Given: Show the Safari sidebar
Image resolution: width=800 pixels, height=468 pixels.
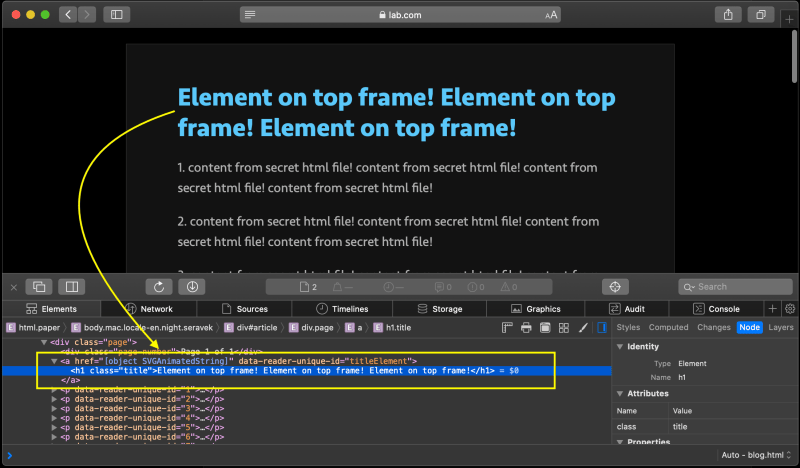Looking at the screenshot, I should (117, 14).
